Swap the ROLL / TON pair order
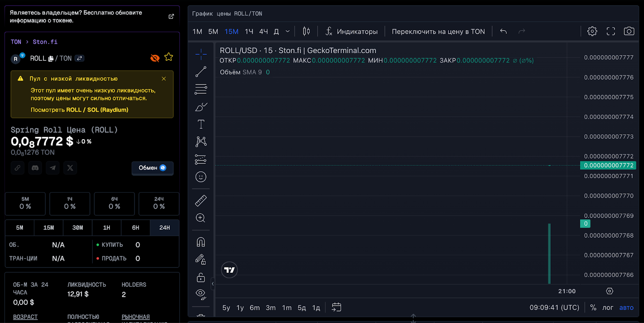The height and width of the screenshot is (323, 644). click(80, 58)
